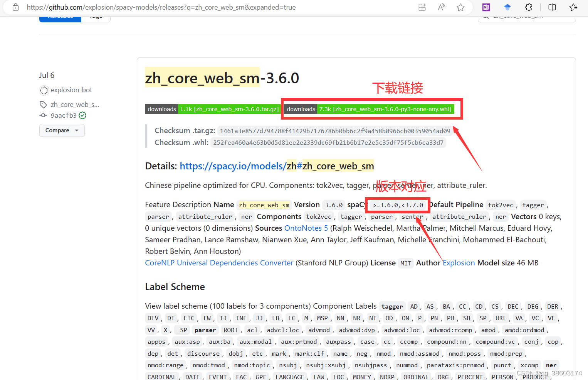Click the CARDINAL entity label

click(x=161, y=377)
